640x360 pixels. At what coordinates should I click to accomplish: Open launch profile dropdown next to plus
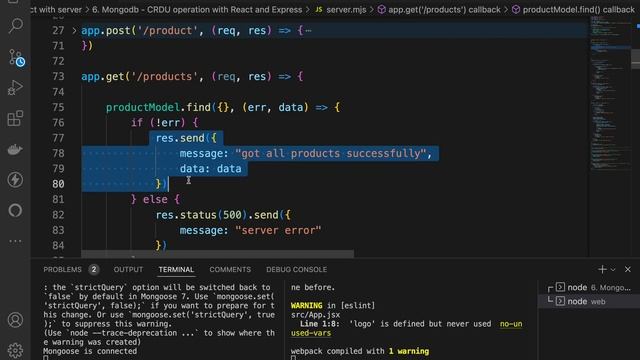(613, 270)
